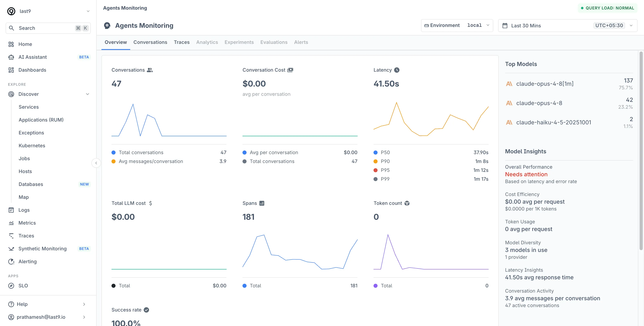
Task: Click the calendar icon in time picker
Action: click(x=505, y=26)
